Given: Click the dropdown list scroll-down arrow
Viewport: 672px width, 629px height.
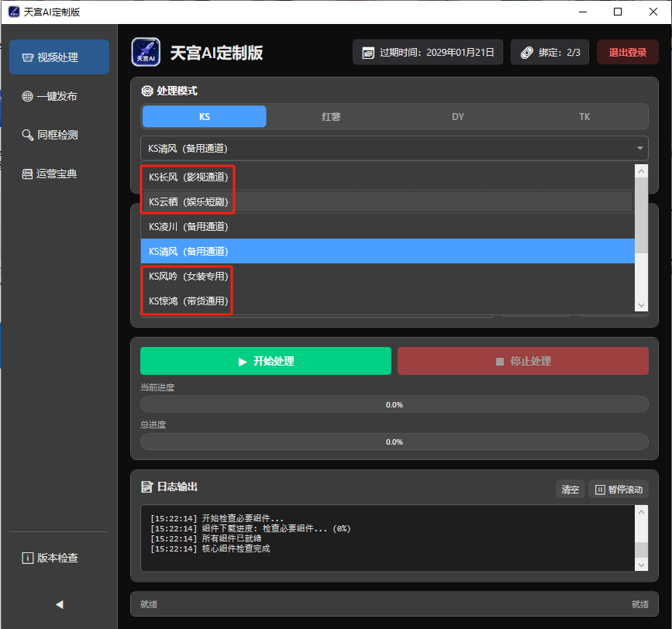Looking at the screenshot, I should click(x=641, y=305).
